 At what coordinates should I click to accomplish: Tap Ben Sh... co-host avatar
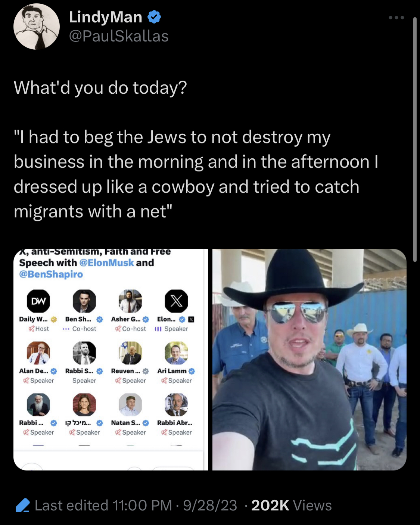click(84, 301)
